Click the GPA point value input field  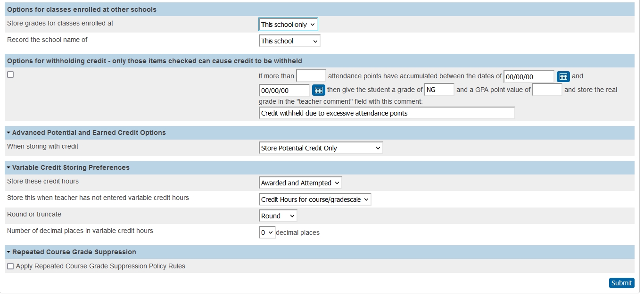pos(547,90)
